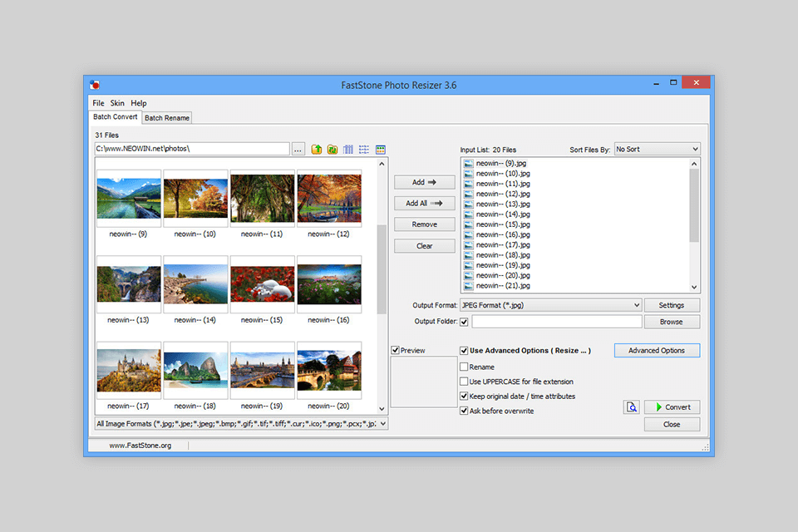Select thumbnail neowin-- (9)
This screenshot has height=532, width=798.
129,199
